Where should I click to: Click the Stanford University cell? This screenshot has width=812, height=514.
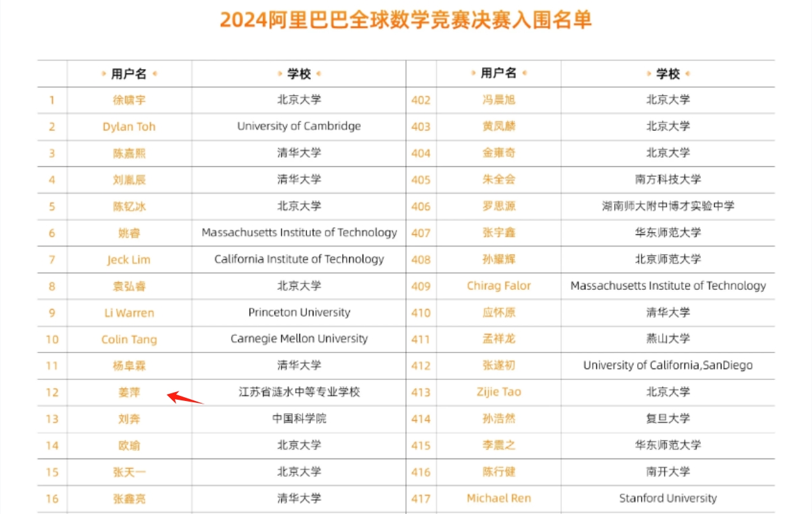tap(668, 498)
